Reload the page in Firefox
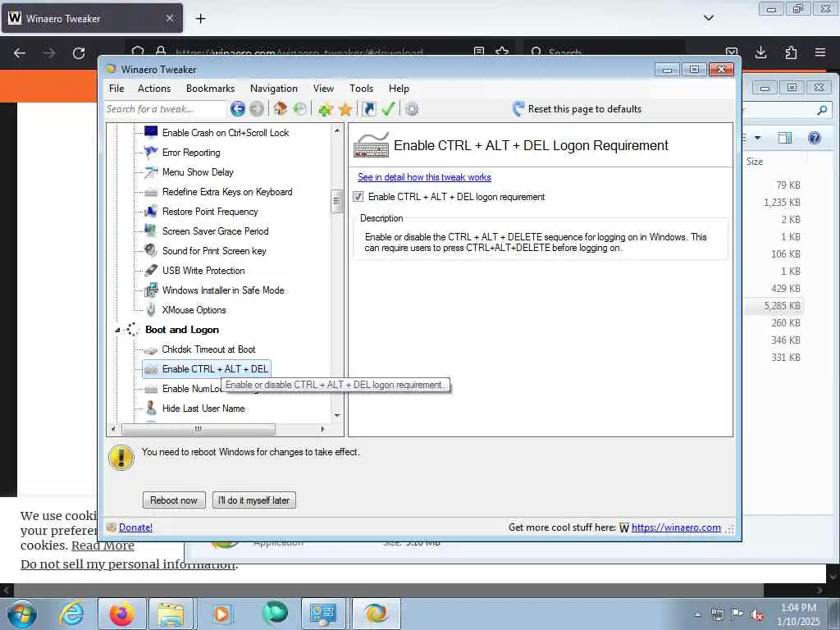 [79, 53]
